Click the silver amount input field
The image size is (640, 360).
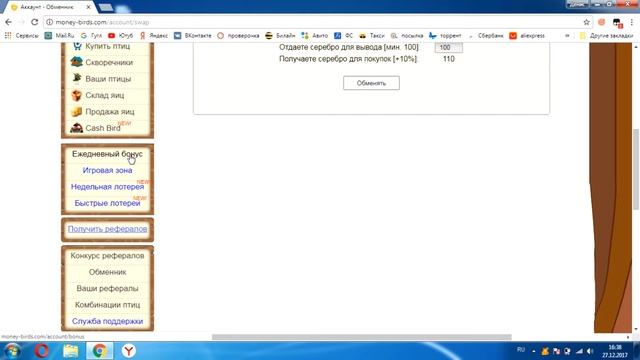(448, 47)
